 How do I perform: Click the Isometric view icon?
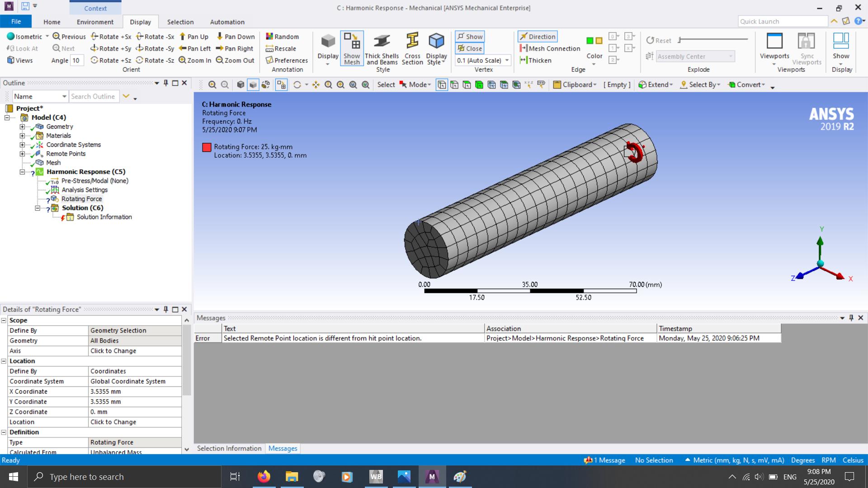tap(11, 37)
